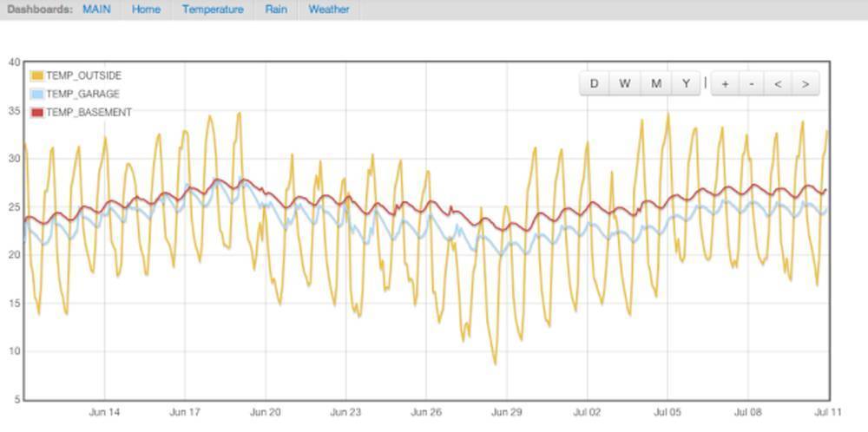The height and width of the screenshot is (432, 868).
Task: Select the M monthly range button
Action: coord(656,83)
